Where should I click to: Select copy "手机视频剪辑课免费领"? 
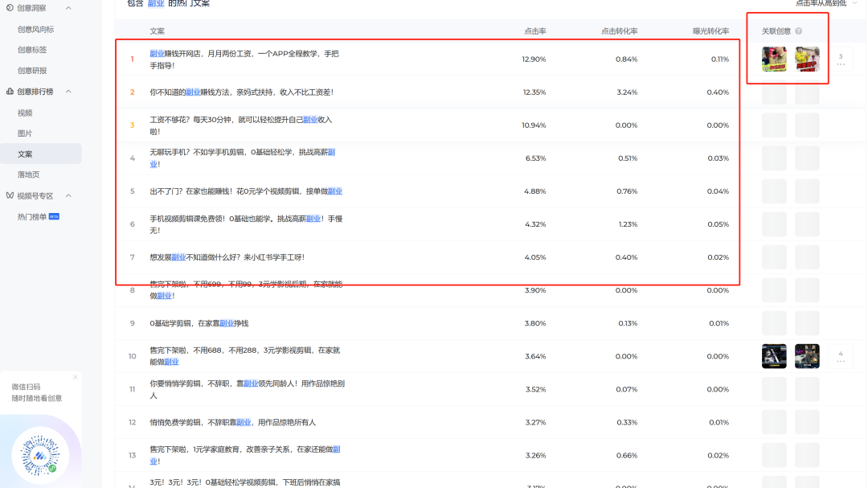(x=247, y=224)
